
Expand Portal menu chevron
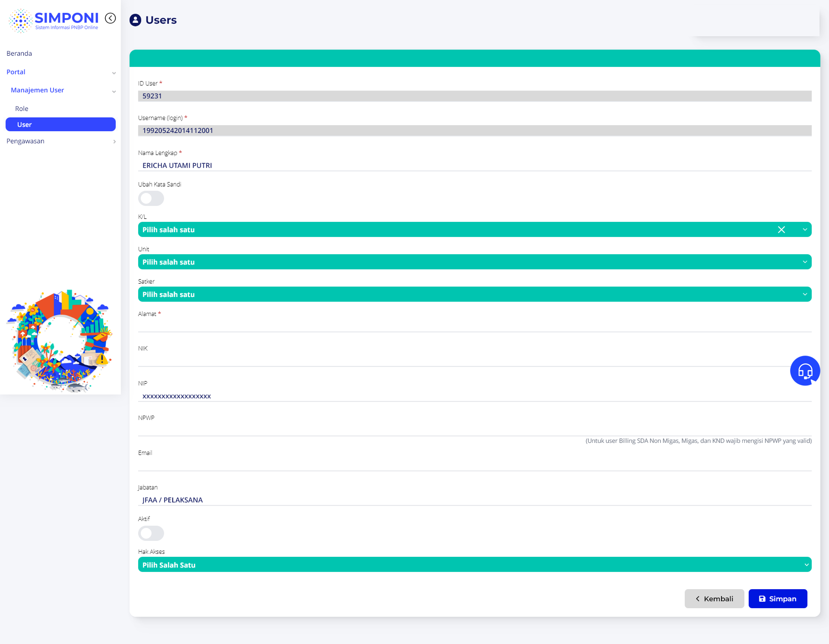[114, 73]
